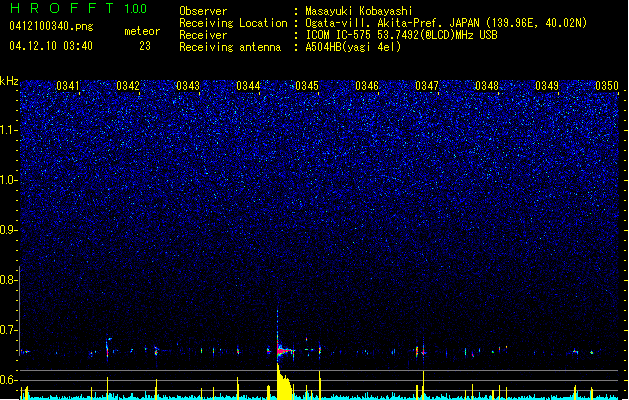Click the time marker 0347

click(427, 86)
